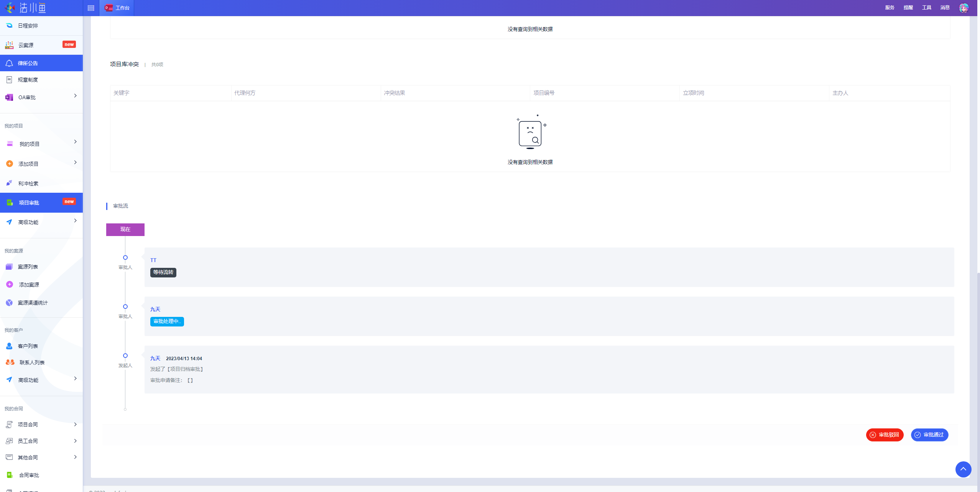Click the blue 审批通过 button
Screen dimensions: 980x492
pos(929,435)
